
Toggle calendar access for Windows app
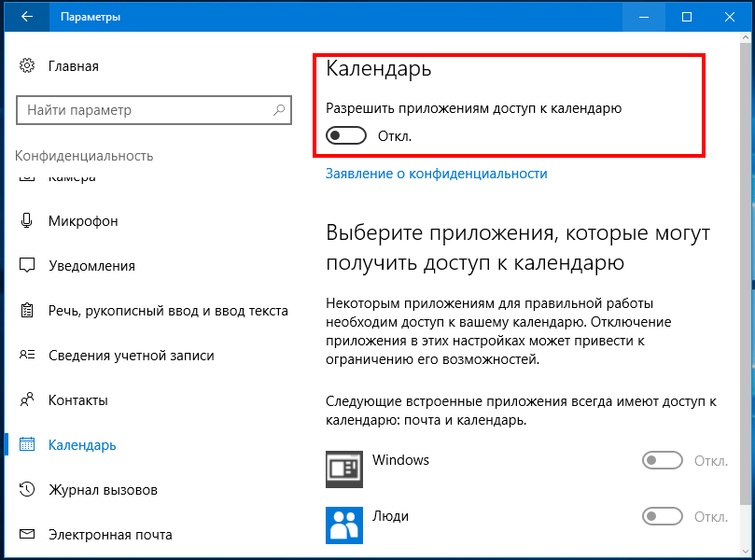[662, 461]
